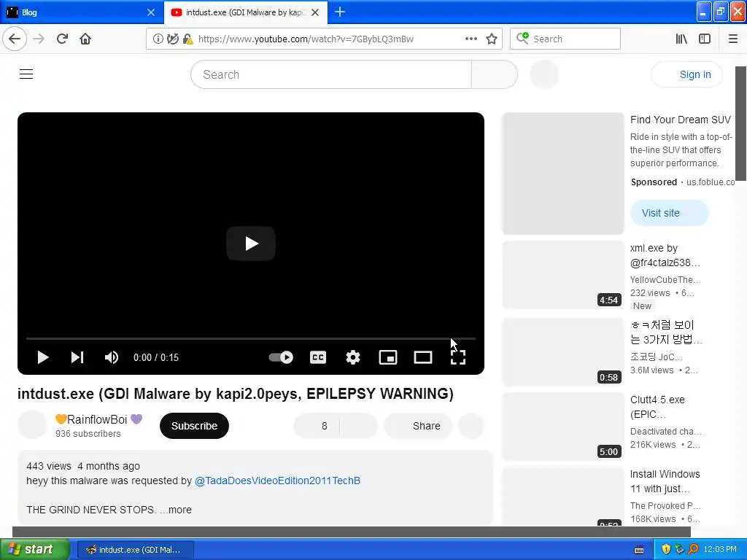This screenshot has width=747, height=560.
Task: Toggle the autoplay switch
Action: coord(281,357)
